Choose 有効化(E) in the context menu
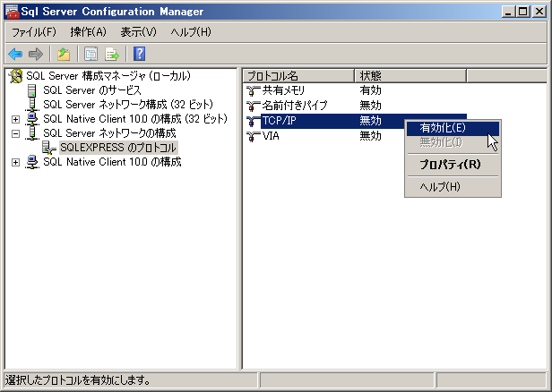The height and width of the screenshot is (392, 552). tap(453, 128)
